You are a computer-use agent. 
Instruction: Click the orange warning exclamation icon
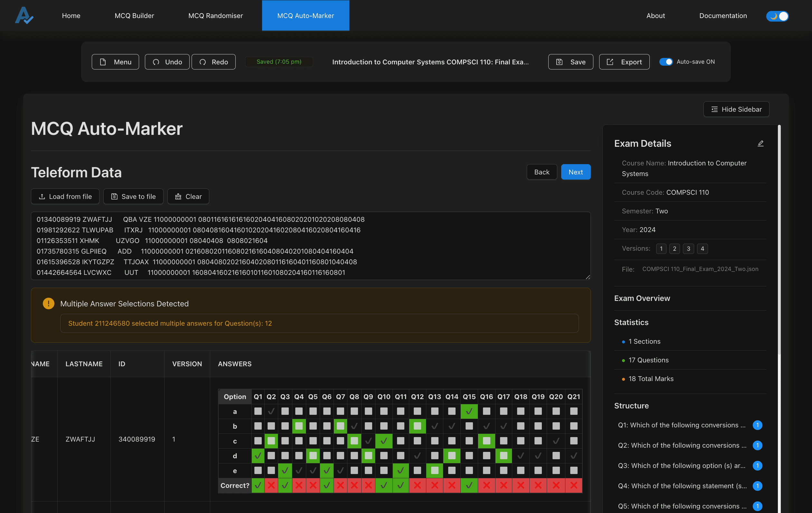point(48,303)
